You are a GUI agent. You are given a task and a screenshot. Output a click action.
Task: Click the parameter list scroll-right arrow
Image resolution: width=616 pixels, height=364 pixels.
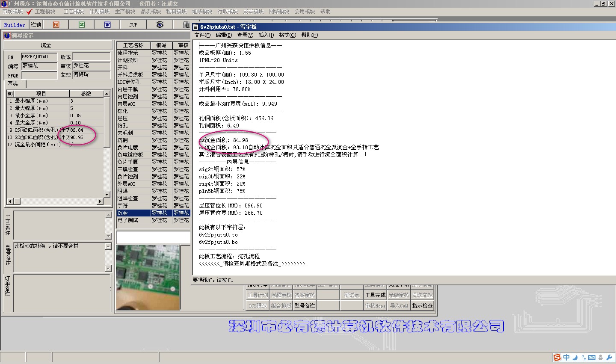pyautogui.click(x=100, y=201)
